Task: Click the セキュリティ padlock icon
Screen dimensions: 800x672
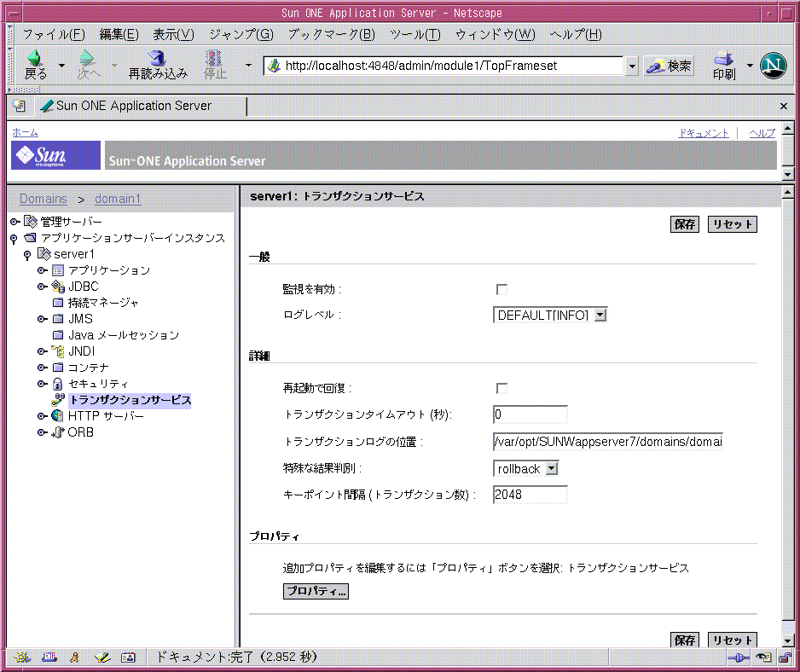Action: click(58, 384)
